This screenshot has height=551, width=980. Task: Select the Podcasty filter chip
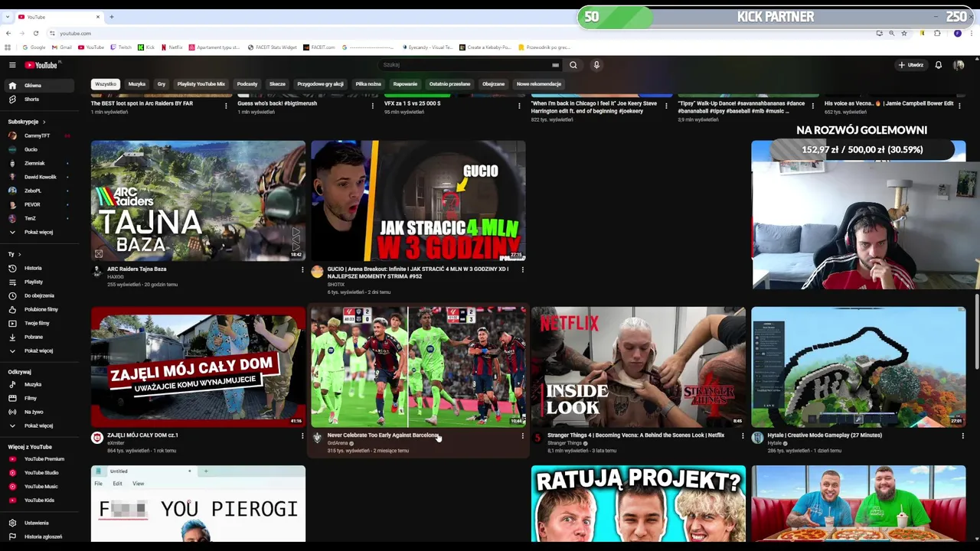247,84
